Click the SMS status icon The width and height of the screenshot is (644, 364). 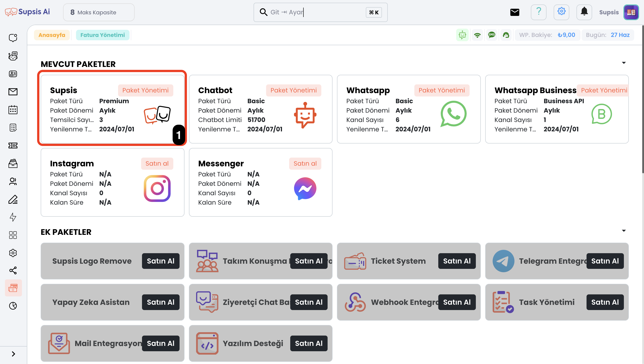(x=491, y=35)
